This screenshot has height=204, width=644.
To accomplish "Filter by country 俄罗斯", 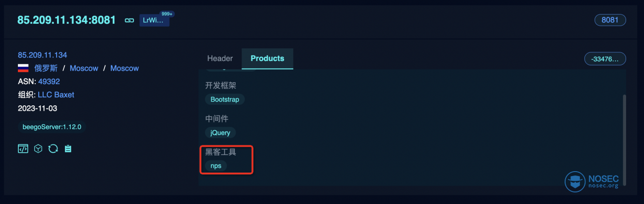I will (x=46, y=68).
